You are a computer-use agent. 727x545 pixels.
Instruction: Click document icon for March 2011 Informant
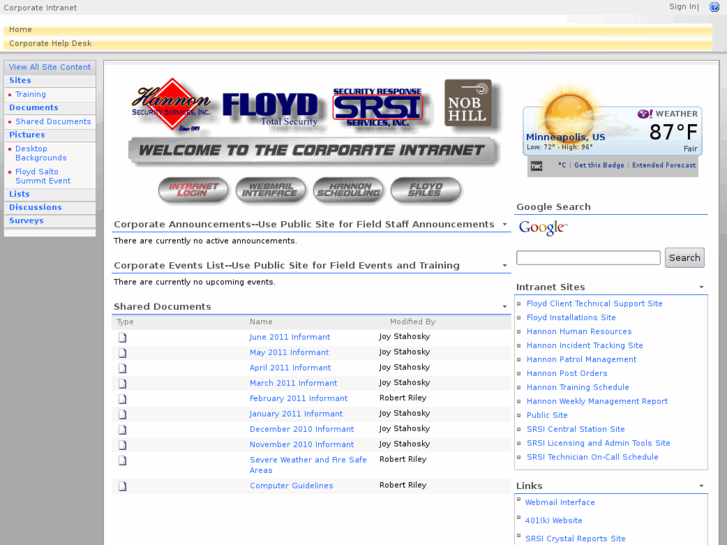click(122, 384)
